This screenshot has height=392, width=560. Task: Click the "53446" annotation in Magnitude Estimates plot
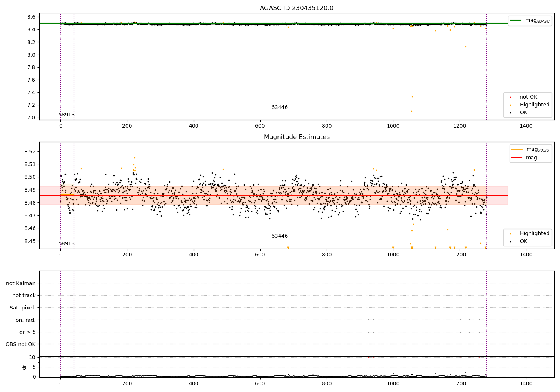click(x=280, y=236)
